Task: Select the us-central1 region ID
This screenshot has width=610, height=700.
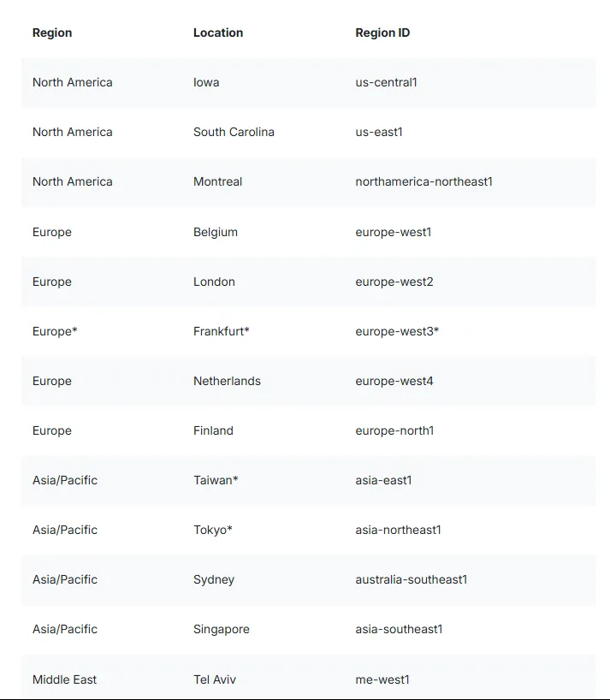Action: coord(386,83)
